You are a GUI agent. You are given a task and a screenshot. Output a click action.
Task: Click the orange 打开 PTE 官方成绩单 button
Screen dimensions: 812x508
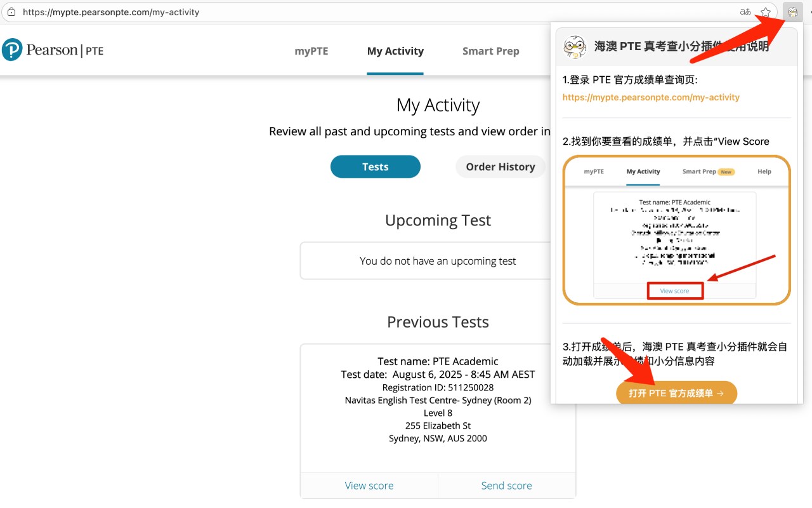[676, 393]
